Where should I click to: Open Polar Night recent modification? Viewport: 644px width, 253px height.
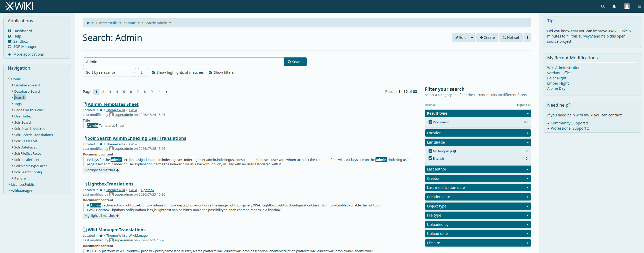(556, 78)
